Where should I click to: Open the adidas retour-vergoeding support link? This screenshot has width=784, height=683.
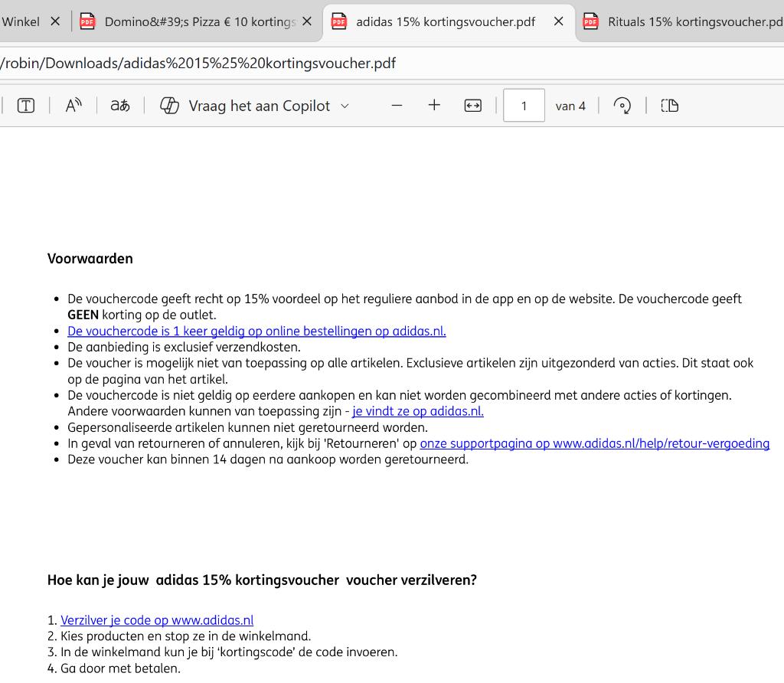[594, 443]
